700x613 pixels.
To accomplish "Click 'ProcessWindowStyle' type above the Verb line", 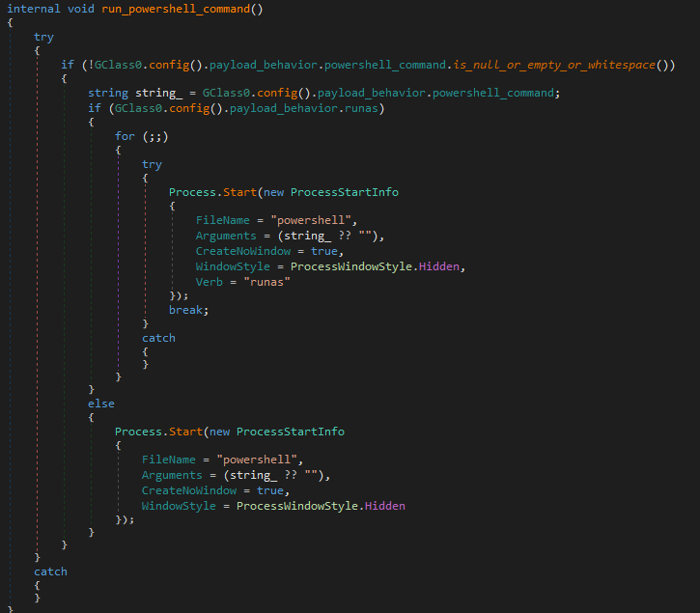I will pos(351,267).
